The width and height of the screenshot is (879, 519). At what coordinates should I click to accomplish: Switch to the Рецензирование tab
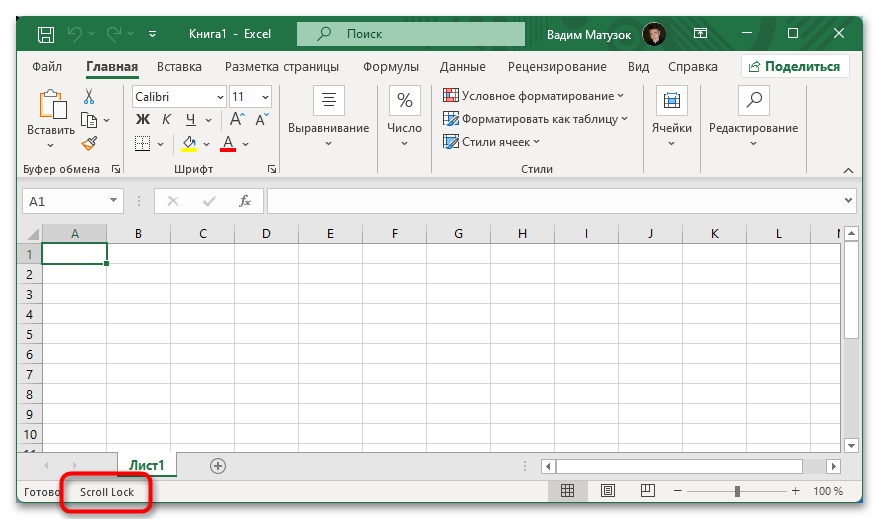[557, 67]
